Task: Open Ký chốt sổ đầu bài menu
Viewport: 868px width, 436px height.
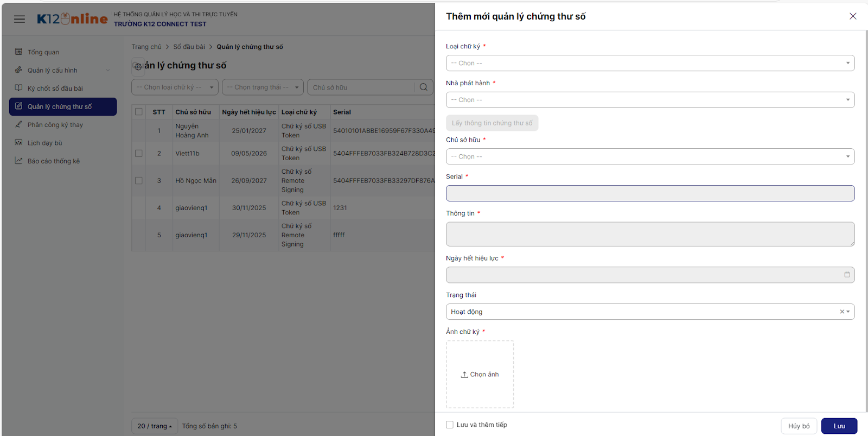Action: coord(55,89)
